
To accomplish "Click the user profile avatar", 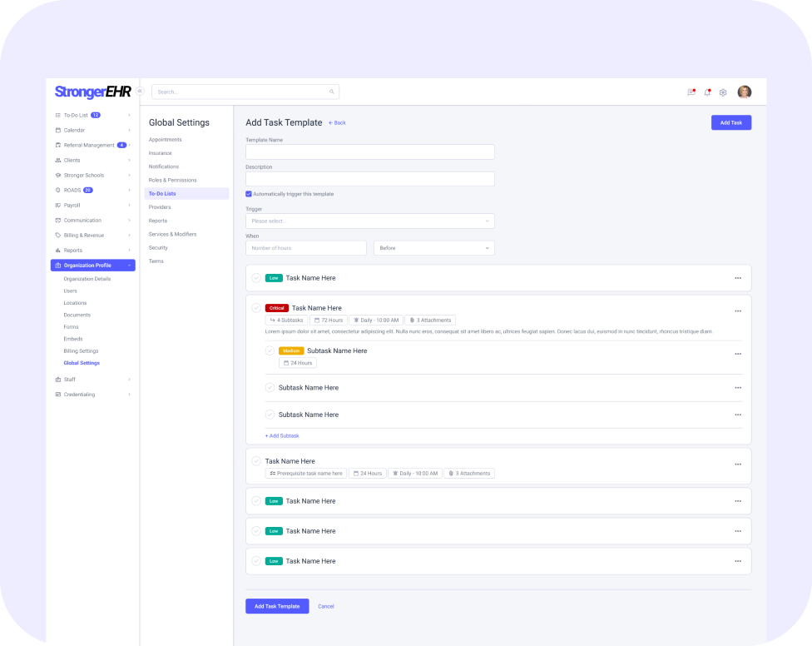I will pos(744,92).
